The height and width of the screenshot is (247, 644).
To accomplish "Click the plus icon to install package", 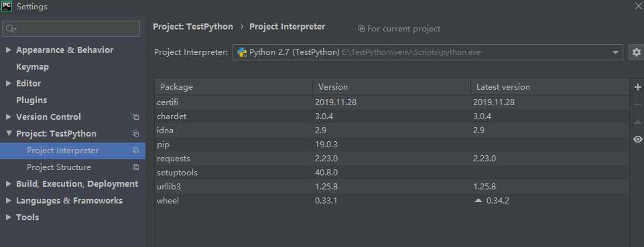I will click(x=637, y=87).
